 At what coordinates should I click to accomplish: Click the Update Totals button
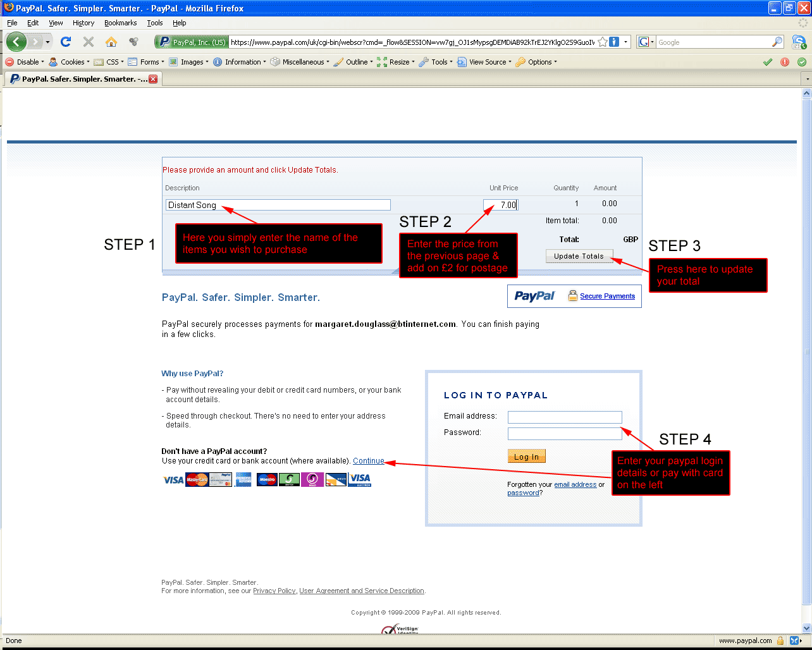[x=579, y=256]
